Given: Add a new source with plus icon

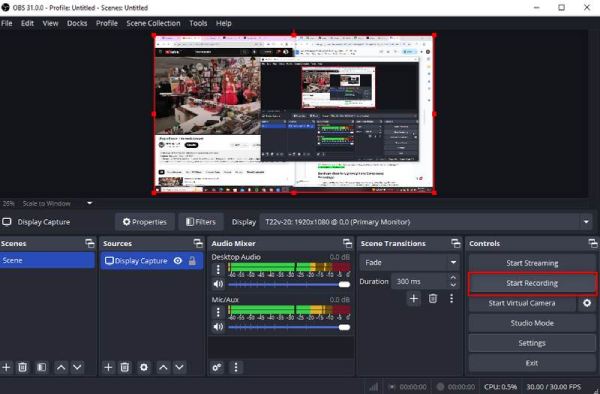Looking at the screenshot, I should coord(108,367).
